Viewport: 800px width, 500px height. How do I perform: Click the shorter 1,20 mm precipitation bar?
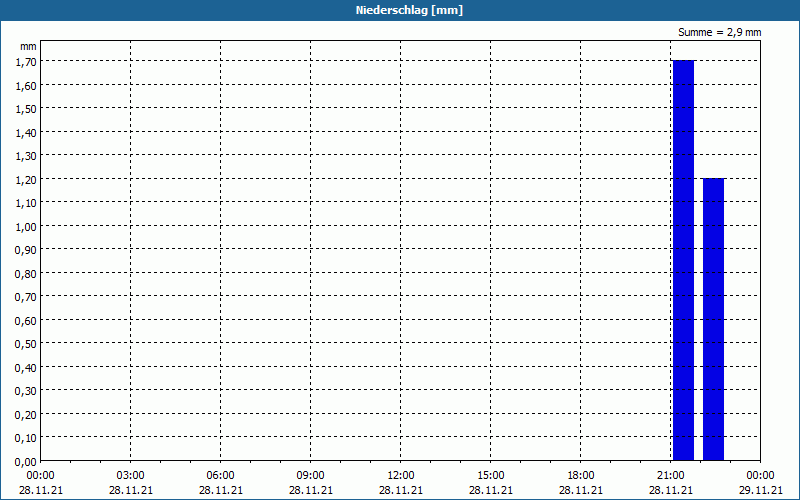pyautogui.click(x=713, y=319)
